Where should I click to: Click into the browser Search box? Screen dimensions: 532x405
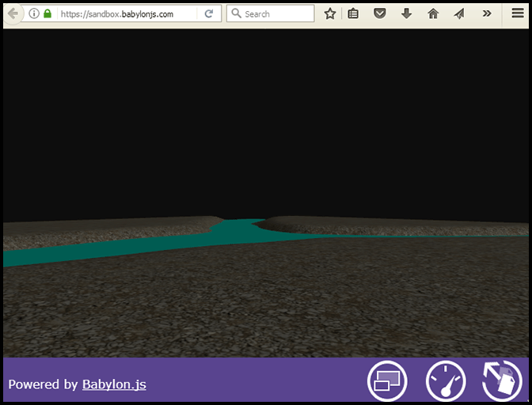[271, 13]
